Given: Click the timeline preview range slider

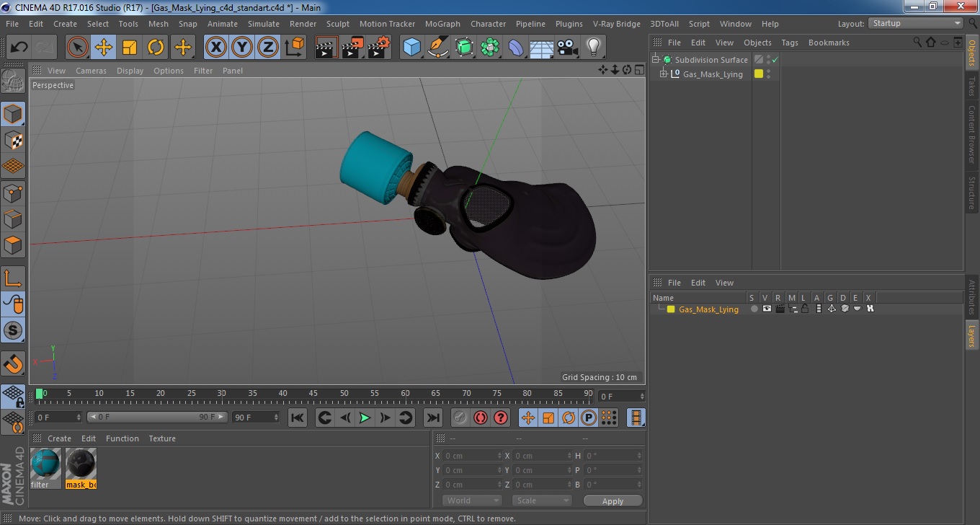Looking at the screenshot, I should pos(157,418).
